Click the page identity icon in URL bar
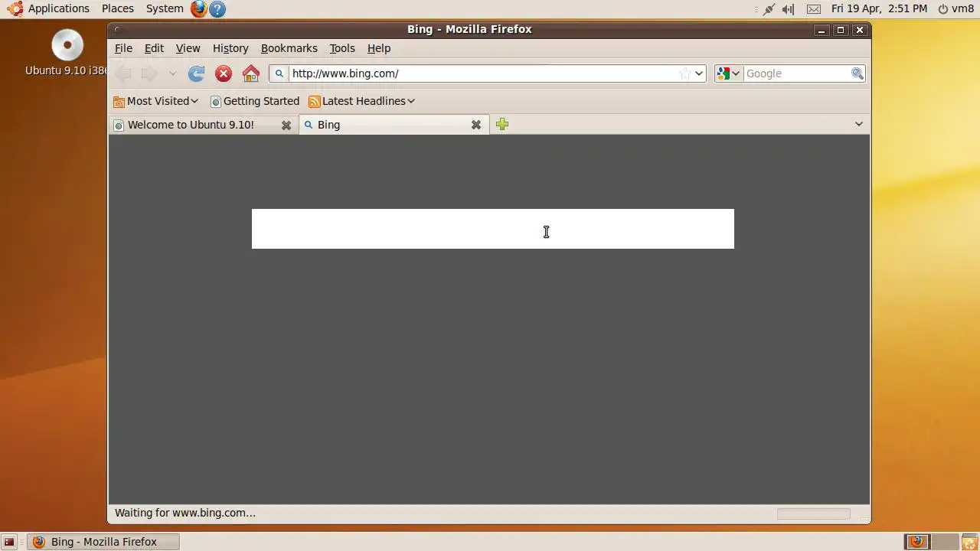Image resolution: width=980 pixels, height=551 pixels. point(279,73)
